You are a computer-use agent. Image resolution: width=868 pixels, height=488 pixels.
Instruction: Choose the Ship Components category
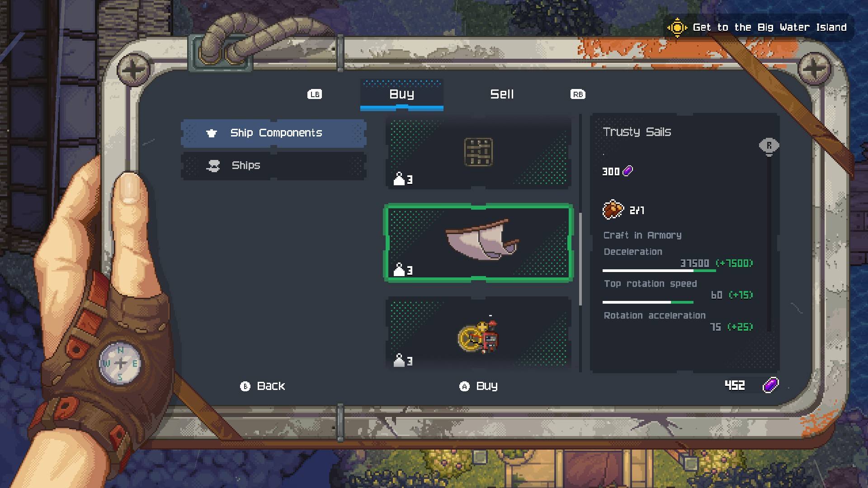click(274, 133)
